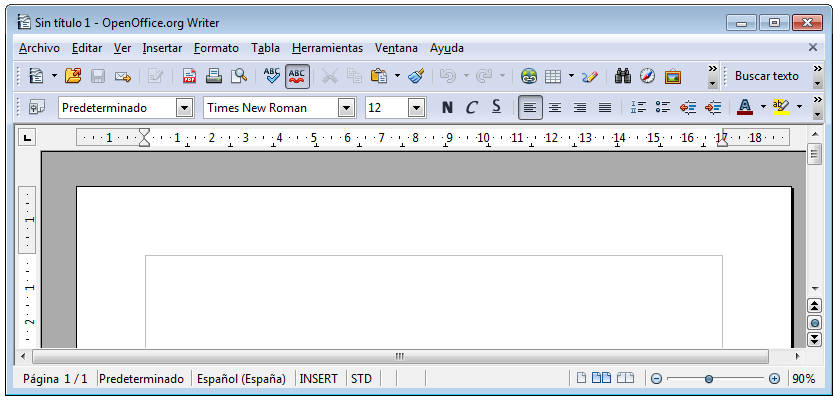Click Español (España) language in status bar
The height and width of the screenshot is (401, 840).
coord(241,379)
